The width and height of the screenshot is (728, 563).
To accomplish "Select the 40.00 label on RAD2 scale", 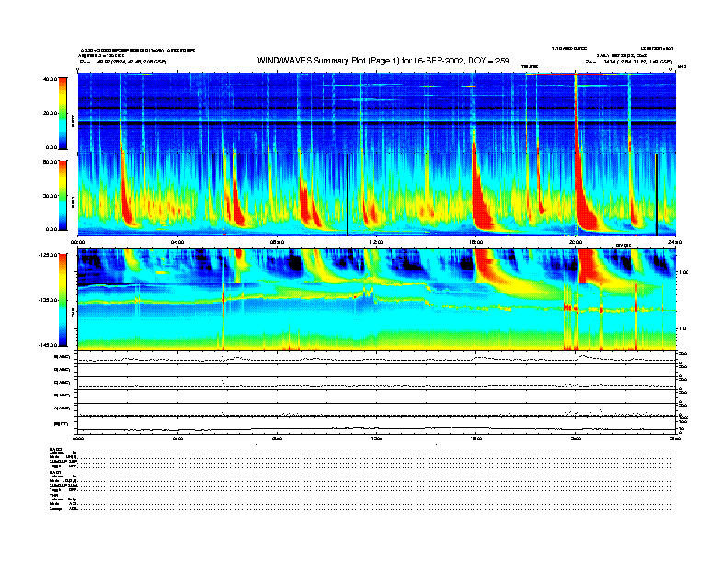I will point(50,79).
